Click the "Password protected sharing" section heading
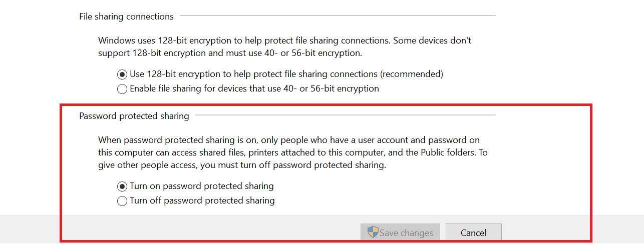Screen dimensions: 644x244 134,116
